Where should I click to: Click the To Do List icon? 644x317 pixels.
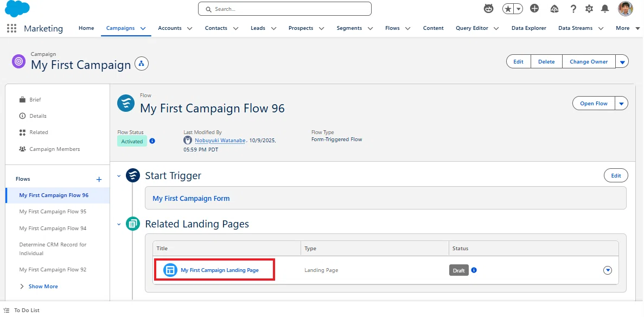click(6, 310)
